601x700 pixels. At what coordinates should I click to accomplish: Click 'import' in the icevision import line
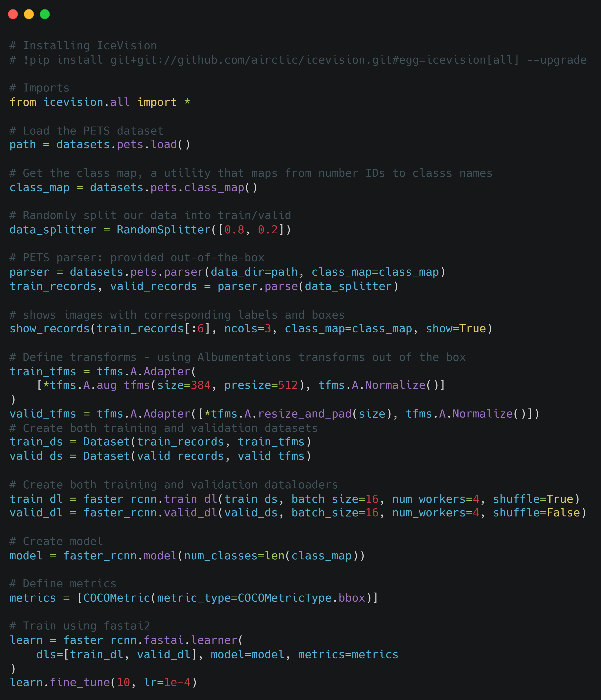coord(157,102)
